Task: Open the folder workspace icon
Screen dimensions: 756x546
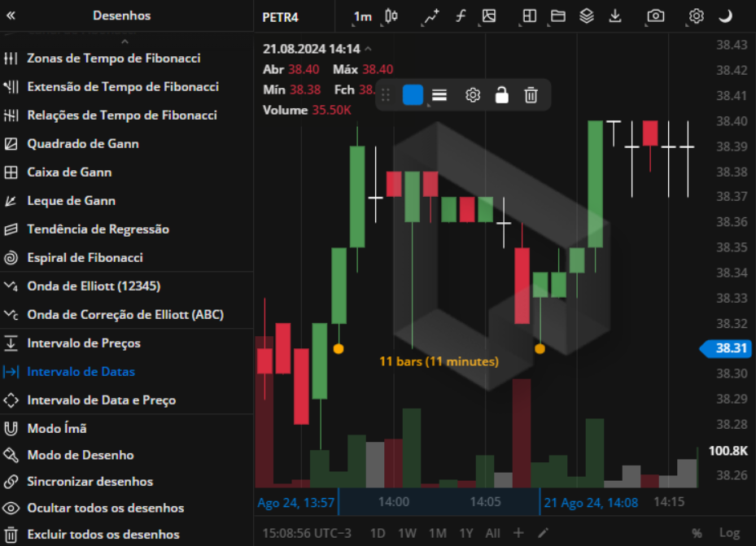Action: tap(557, 16)
